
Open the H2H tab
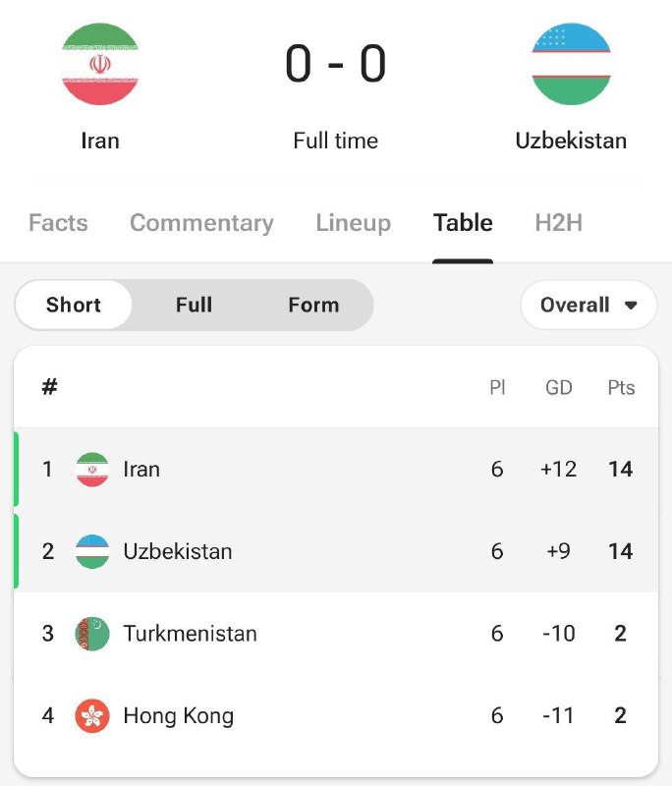[x=559, y=223]
